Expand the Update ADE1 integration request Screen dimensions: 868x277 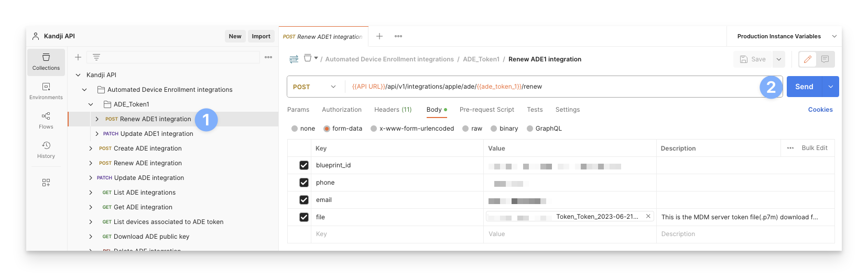click(x=97, y=134)
